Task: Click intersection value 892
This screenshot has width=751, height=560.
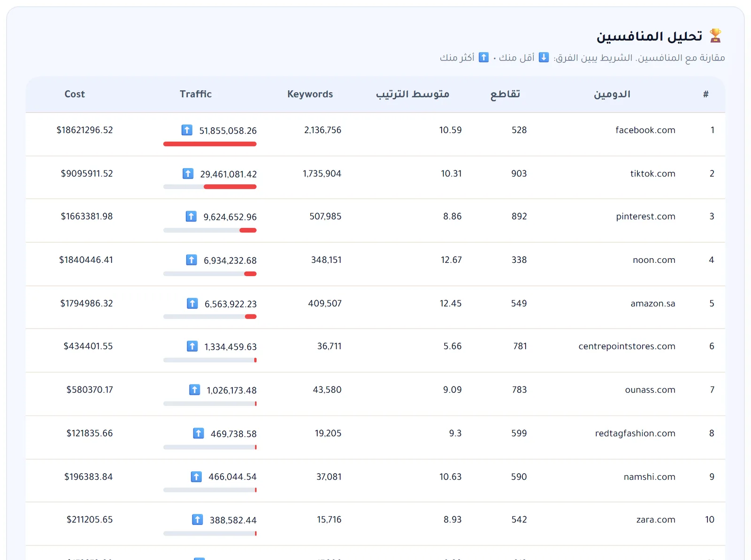Action: [x=519, y=216]
